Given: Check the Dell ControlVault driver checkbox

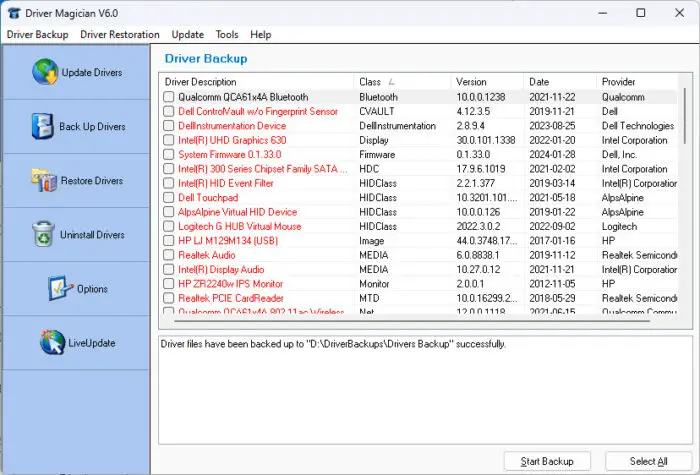Looking at the screenshot, I should coord(168,111).
